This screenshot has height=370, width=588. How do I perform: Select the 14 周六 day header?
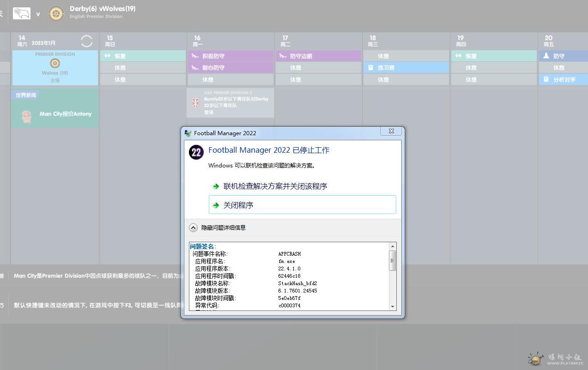pyautogui.click(x=22, y=41)
